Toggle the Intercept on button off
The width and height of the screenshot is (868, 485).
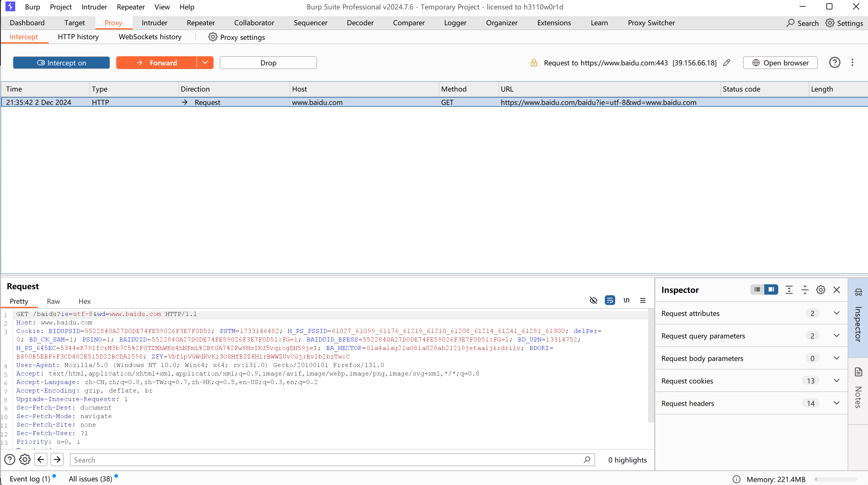(x=61, y=63)
